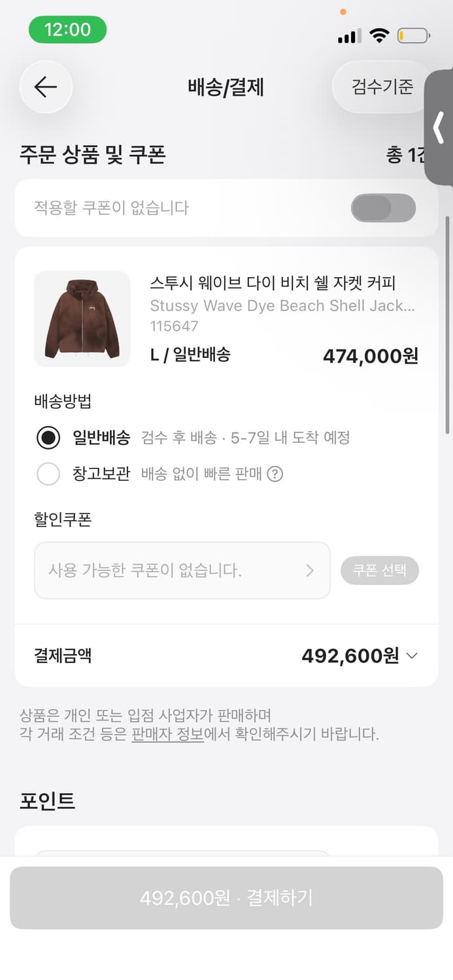Open the 판매자 정보 seller info link
The width and height of the screenshot is (453, 980).
coord(167,734)
